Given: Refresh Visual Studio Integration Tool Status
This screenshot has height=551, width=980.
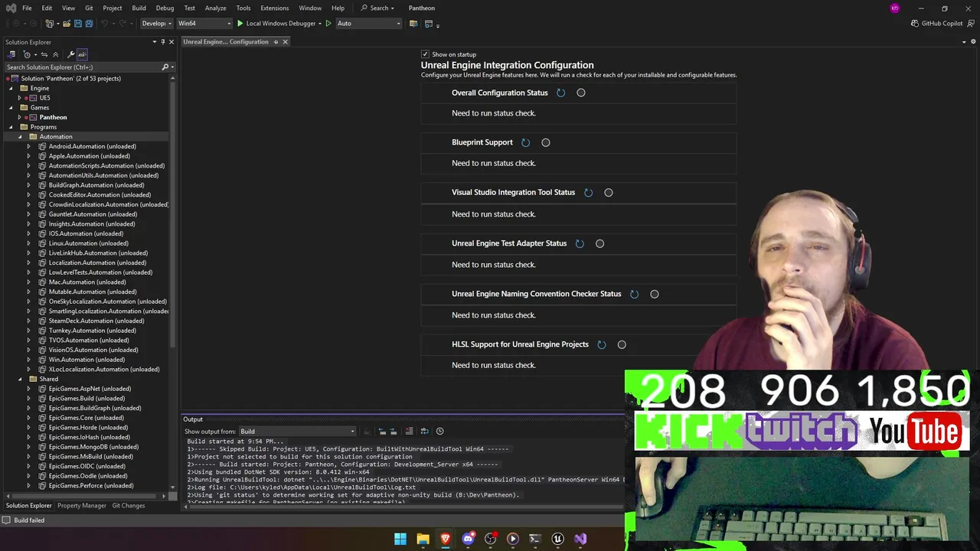Looking at the screenshot, I should click(x=588, y=193).
